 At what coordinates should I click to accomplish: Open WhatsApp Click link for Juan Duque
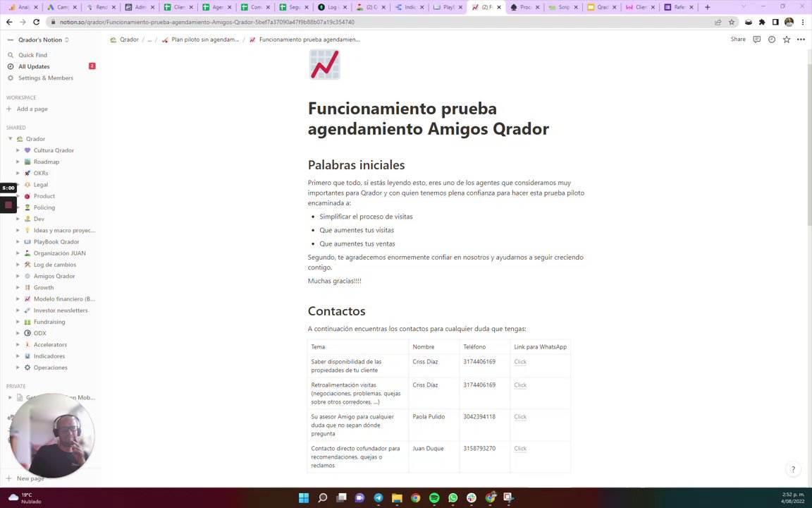click(520, 449)
